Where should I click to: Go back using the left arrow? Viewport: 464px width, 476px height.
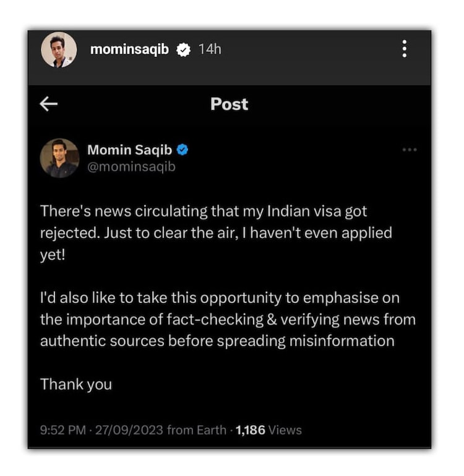49,104
